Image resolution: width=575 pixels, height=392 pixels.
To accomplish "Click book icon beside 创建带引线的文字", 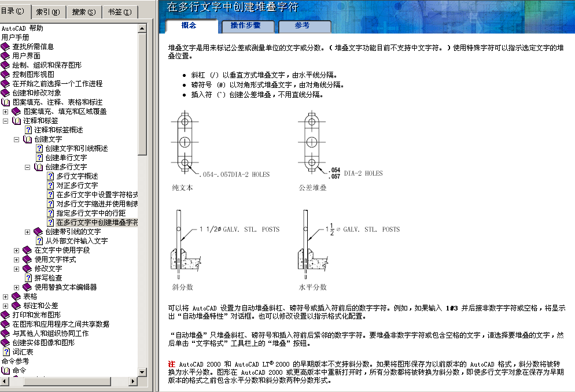I will (x=39, y=232).
